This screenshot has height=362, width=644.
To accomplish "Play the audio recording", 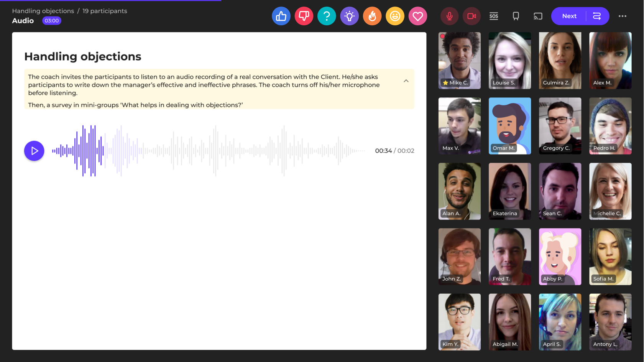I will pos(34,151).
